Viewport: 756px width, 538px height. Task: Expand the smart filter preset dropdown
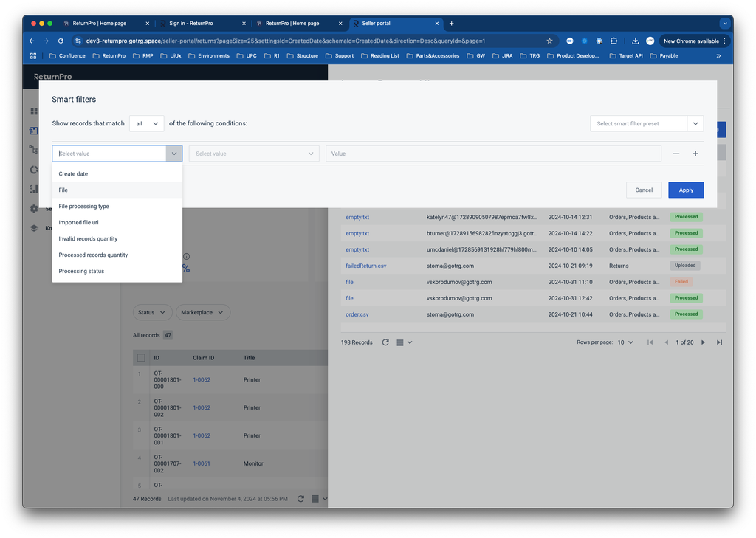695,124
